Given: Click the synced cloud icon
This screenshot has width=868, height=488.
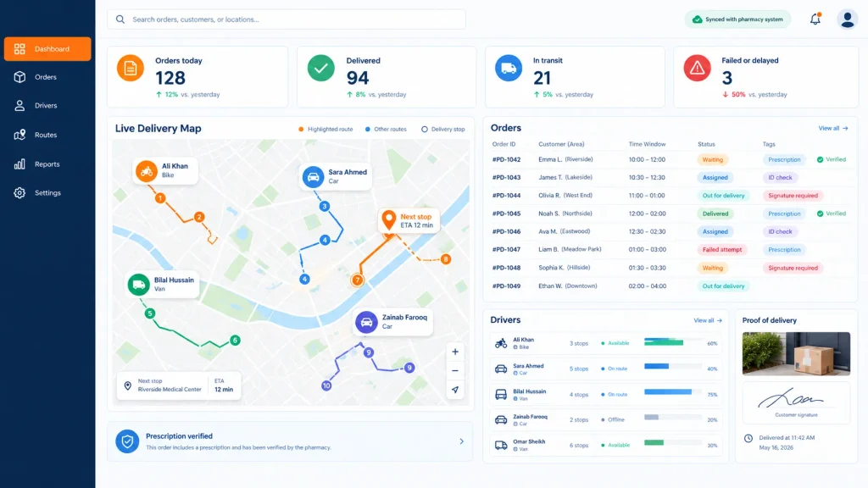Looking at the screenshot, I should pyautogui.click(x=698, y=19).
